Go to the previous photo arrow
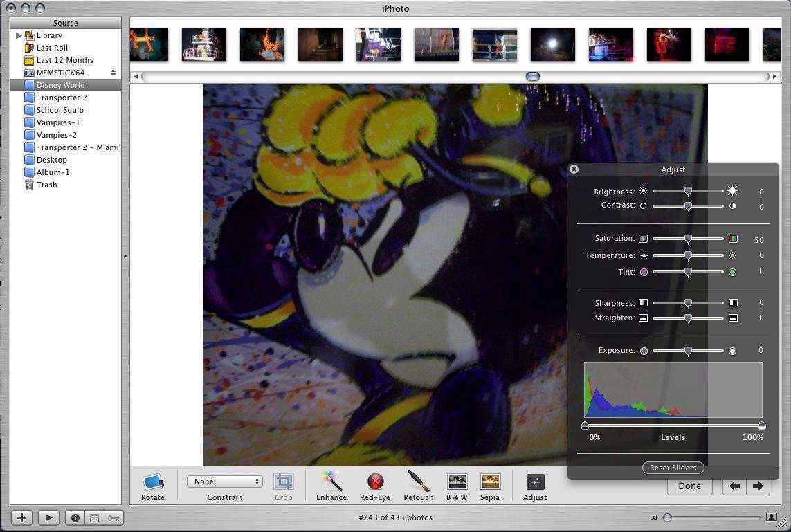 [x=735, y=486]
